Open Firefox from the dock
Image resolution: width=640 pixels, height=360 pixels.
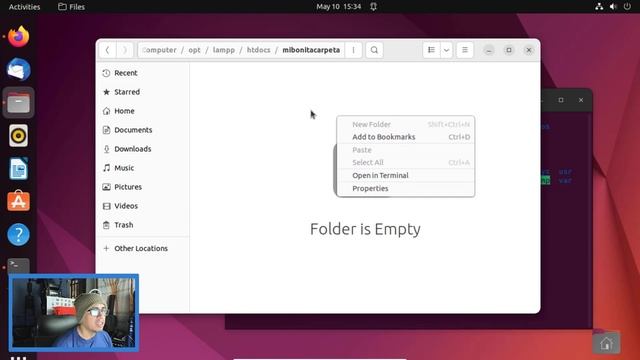(18, 37)
